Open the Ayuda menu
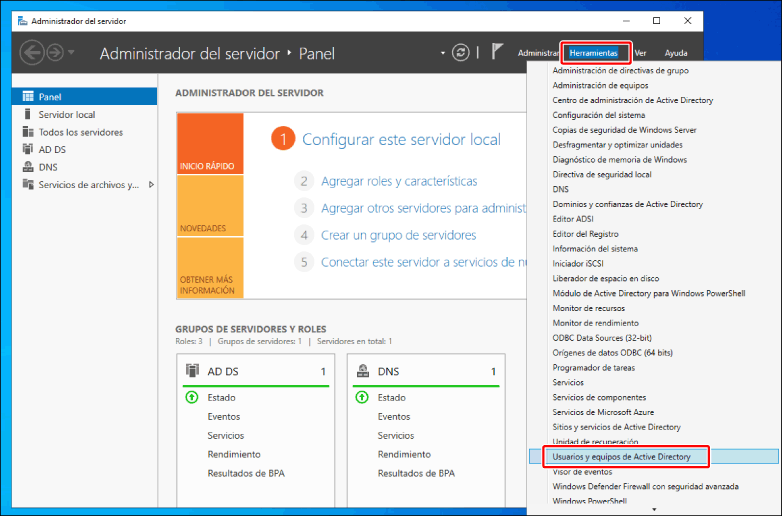The height and width of the screenshot is (516, 782). 676,53
